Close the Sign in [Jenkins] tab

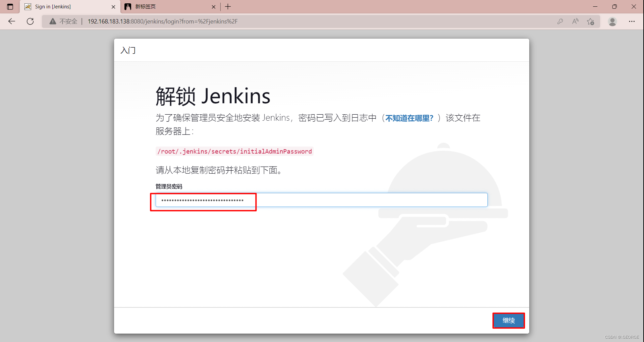coord(113,7)
